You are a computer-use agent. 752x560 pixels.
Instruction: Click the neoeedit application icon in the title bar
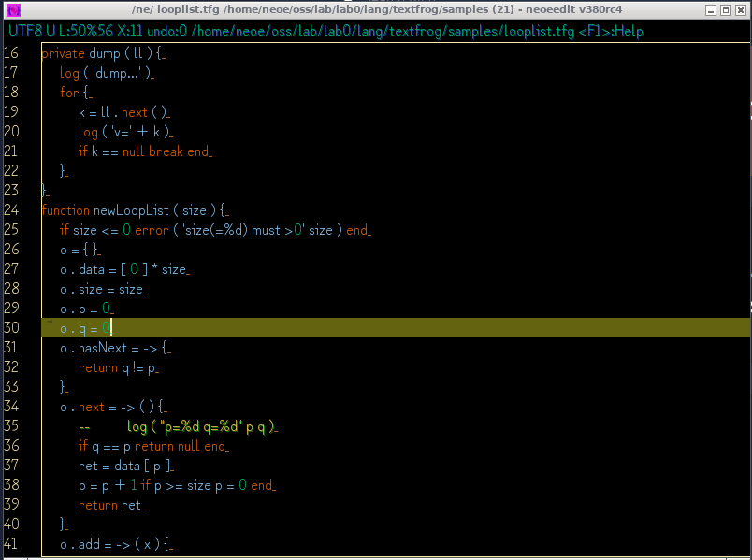tap(11, 9)
